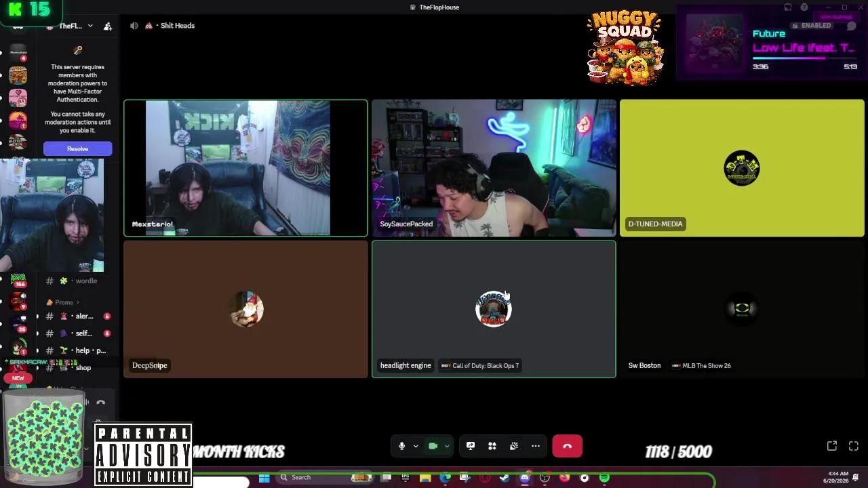Select SoySaucePacked video tile
The image size is (868, 488).
[x=494, y=168]
